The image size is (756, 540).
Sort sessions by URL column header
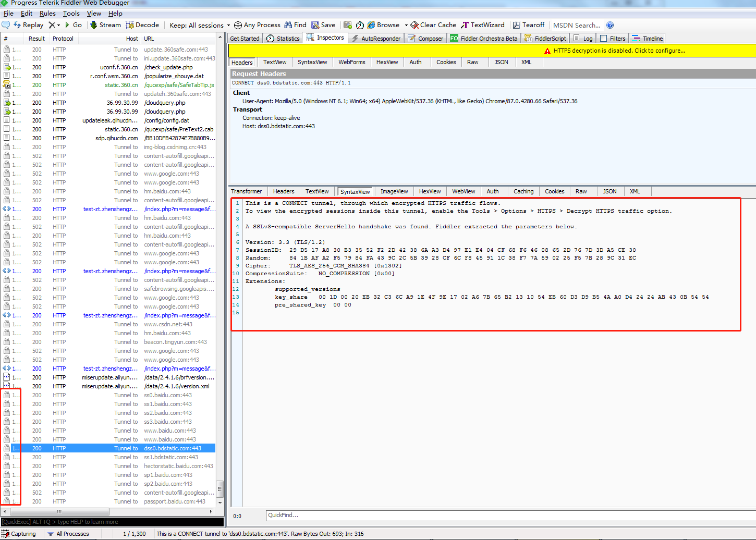click(178, 39)
